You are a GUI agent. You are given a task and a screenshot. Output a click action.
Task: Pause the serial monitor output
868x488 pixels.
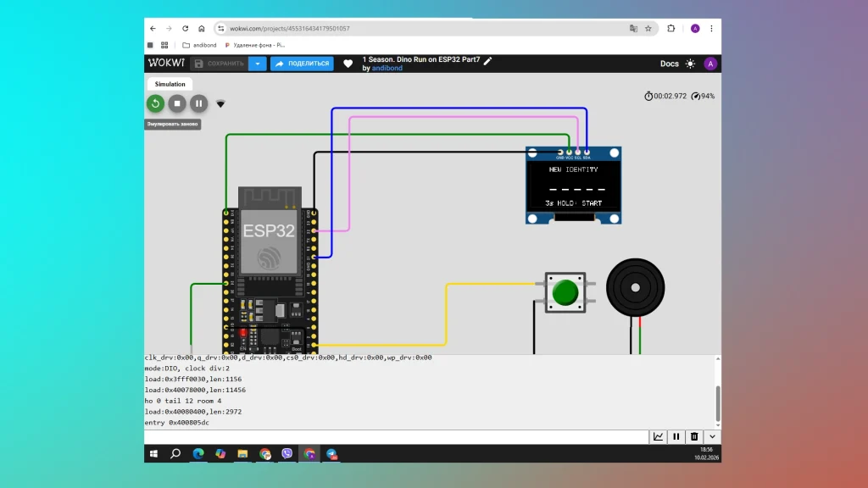[676, 436]
